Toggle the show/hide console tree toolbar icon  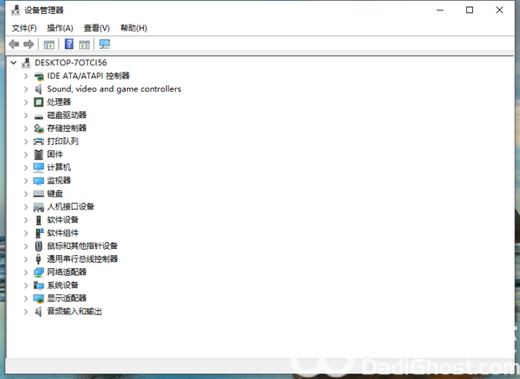(x=49, y=44)
